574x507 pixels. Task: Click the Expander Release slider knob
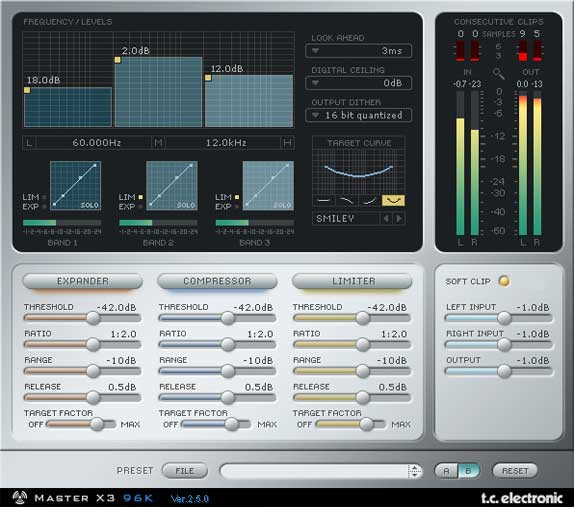[x=93, y=397]
